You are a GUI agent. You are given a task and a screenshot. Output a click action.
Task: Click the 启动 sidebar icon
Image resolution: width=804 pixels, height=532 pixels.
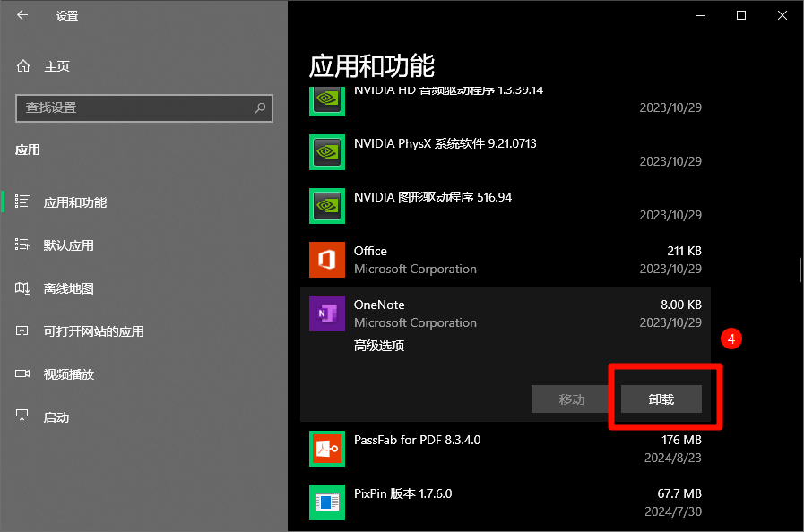tap(22, 416)
